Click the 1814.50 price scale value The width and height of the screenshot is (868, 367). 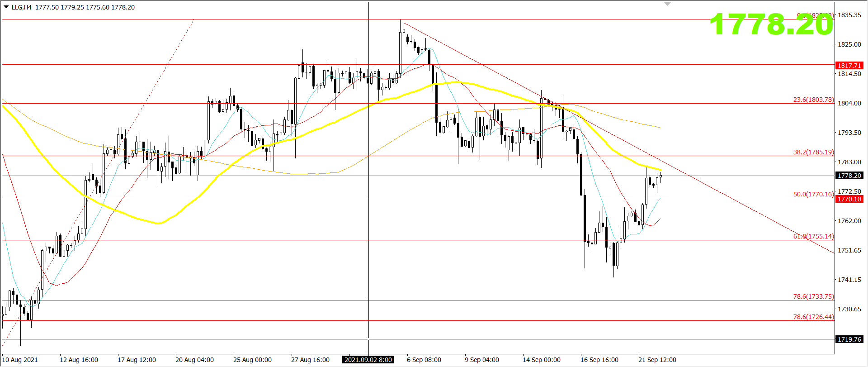[849, 74]
